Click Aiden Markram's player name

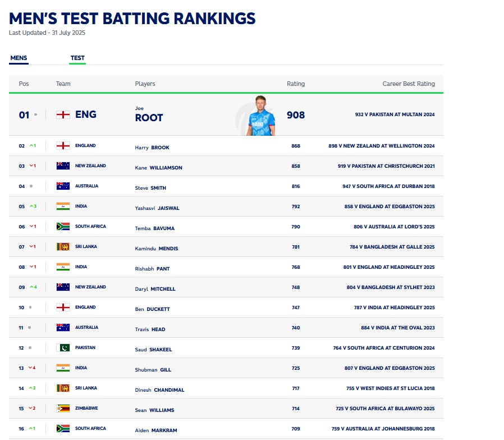point(156,430)
